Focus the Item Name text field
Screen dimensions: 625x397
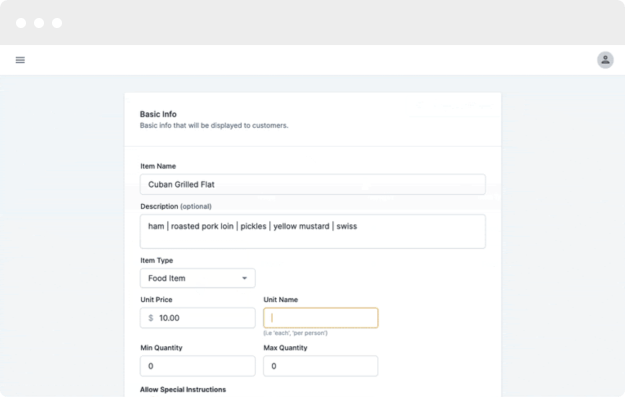point(313,184)
